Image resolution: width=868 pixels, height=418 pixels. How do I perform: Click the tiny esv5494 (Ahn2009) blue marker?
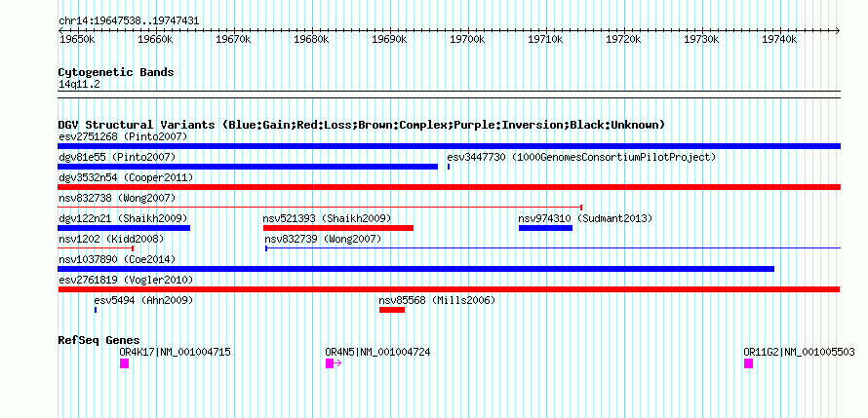(96, 310)
